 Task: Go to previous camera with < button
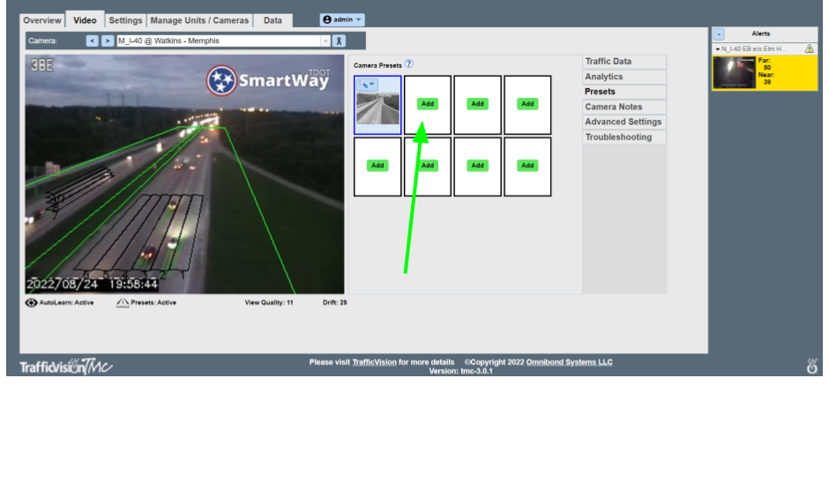pyautogui.click(x=92, y=41)
